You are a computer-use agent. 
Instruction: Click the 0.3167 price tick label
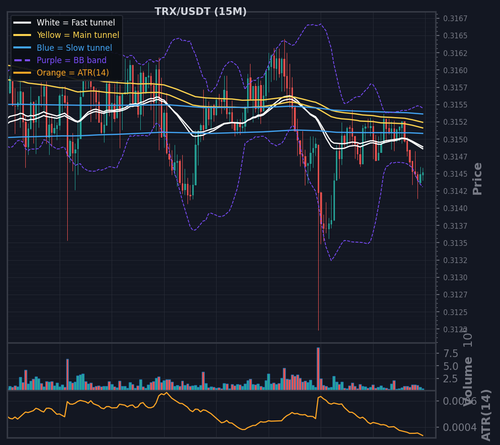[x=455, y=18]
